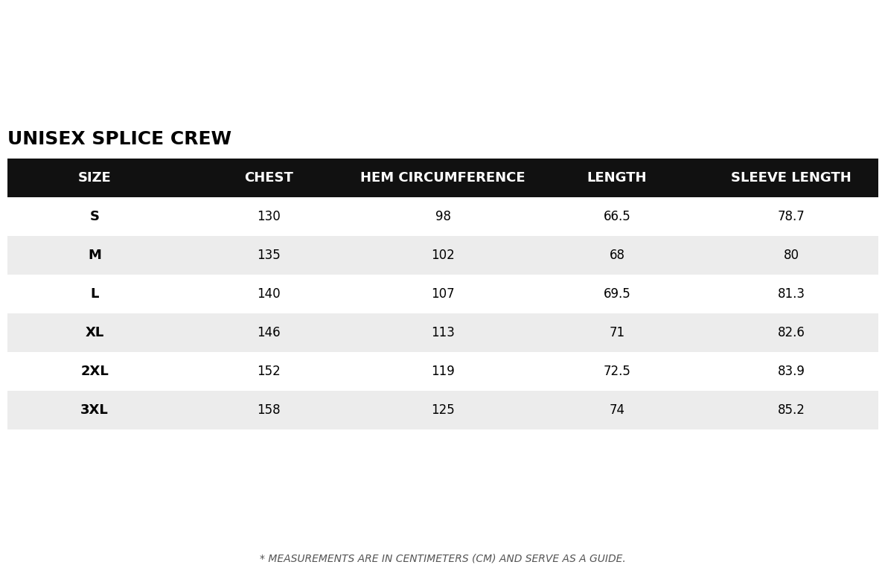Click the LENGTH column header
Screen dimensions: 885x588
[x=616, y=178]
